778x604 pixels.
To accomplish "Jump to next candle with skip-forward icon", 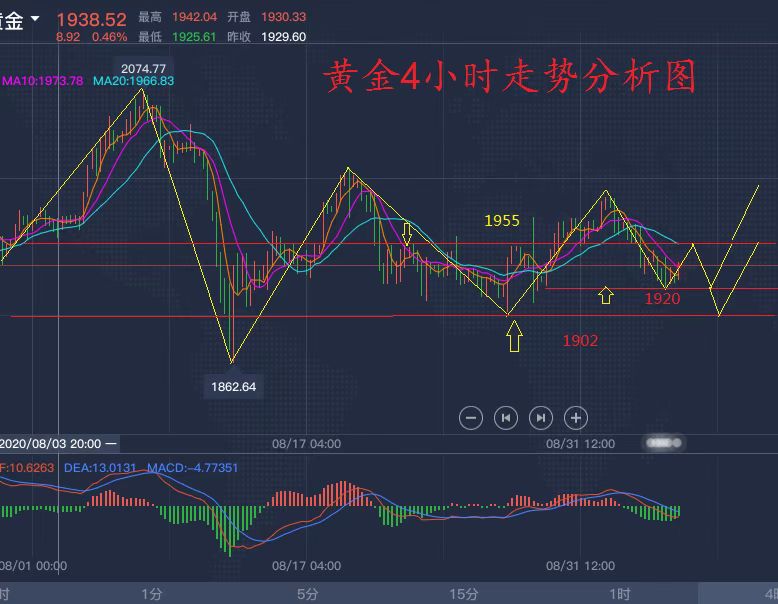I will pos(541,418).
